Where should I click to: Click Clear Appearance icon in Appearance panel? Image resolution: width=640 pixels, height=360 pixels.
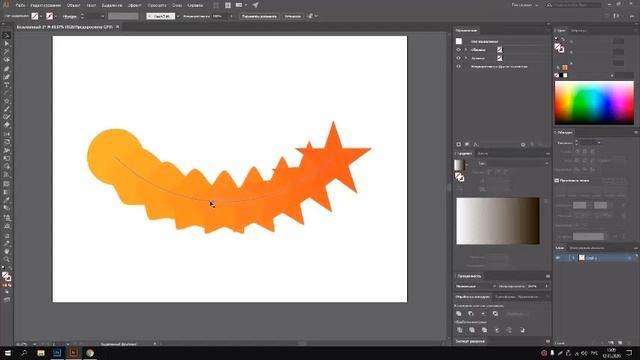[523, 144]
